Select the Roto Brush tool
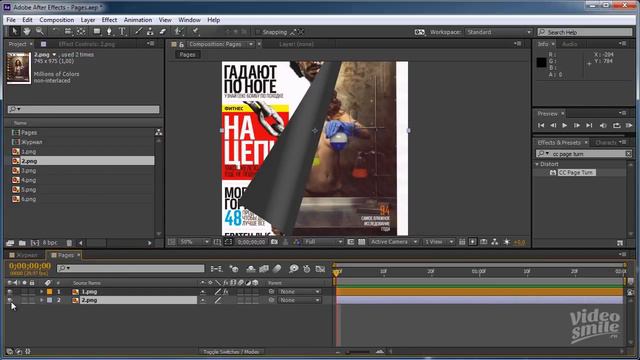 178,31
